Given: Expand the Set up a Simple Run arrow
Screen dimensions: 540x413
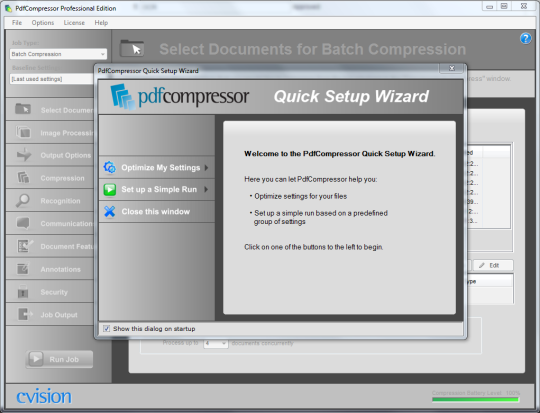Looking at the screenshot, I should (206, 189).
